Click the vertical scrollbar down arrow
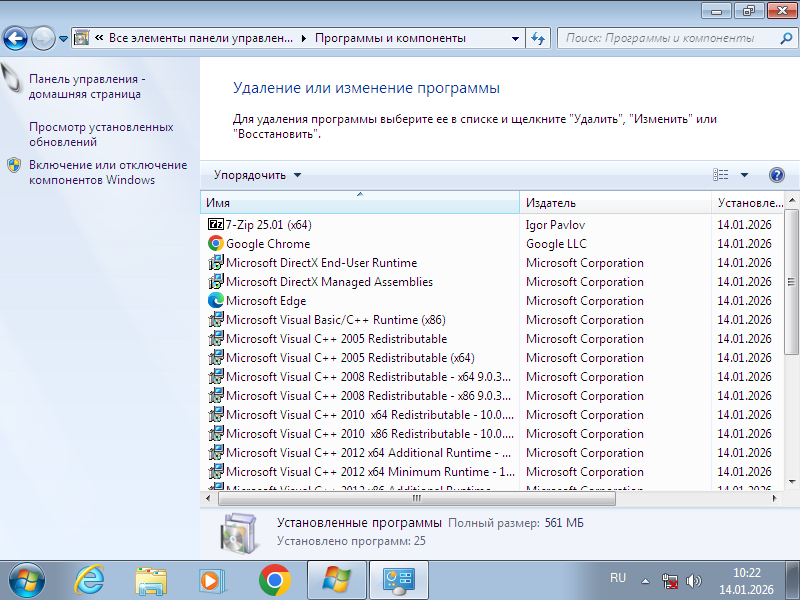This screenshot has height=600, width=800. click(x=792, y=482)
